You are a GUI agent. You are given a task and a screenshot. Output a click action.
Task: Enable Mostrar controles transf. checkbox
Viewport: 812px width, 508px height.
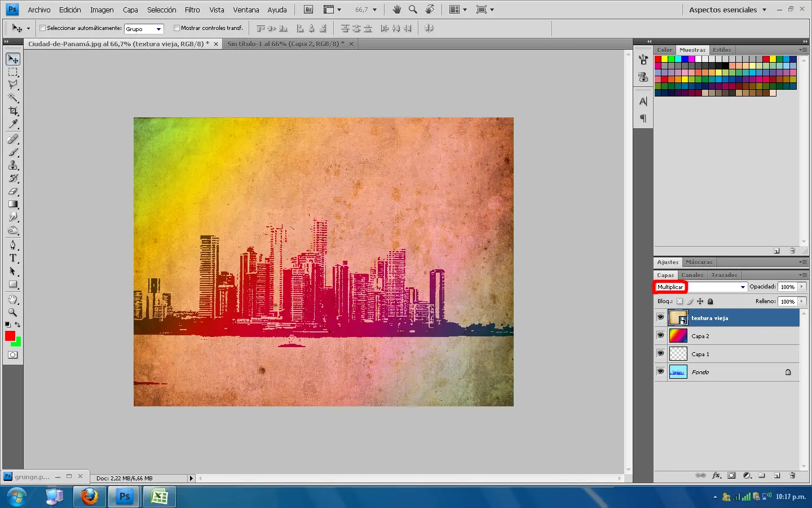click(x=176, y=28)
